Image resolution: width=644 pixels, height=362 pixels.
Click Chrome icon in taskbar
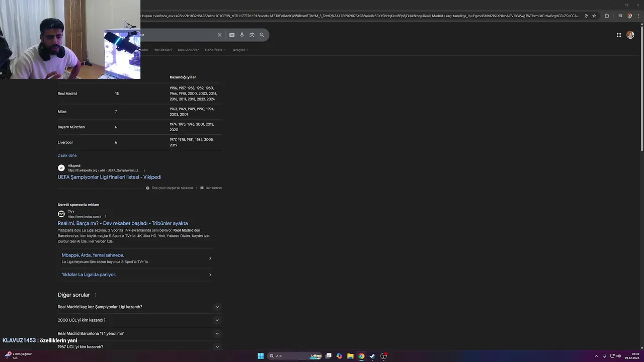pos(361,356)
